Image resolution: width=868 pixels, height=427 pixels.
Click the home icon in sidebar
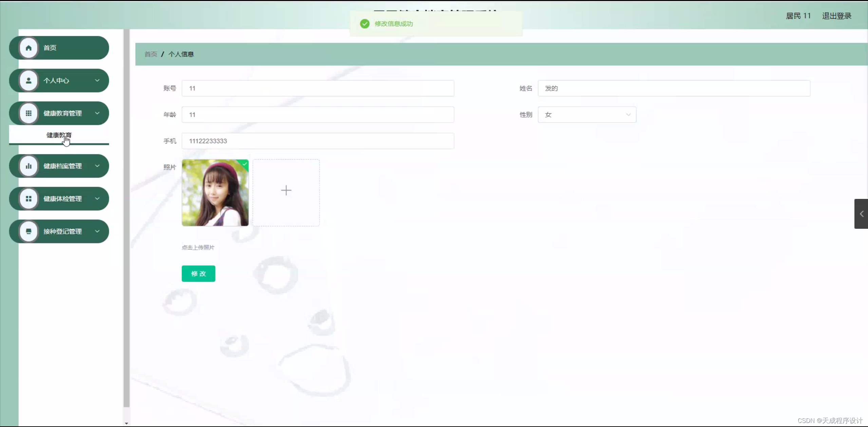[29, 48]
